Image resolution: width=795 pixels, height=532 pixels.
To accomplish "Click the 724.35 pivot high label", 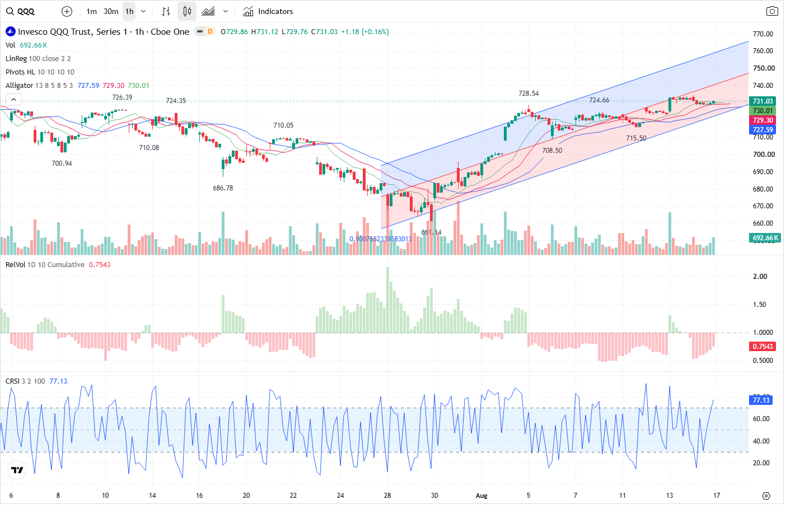I will pos(176,101).
